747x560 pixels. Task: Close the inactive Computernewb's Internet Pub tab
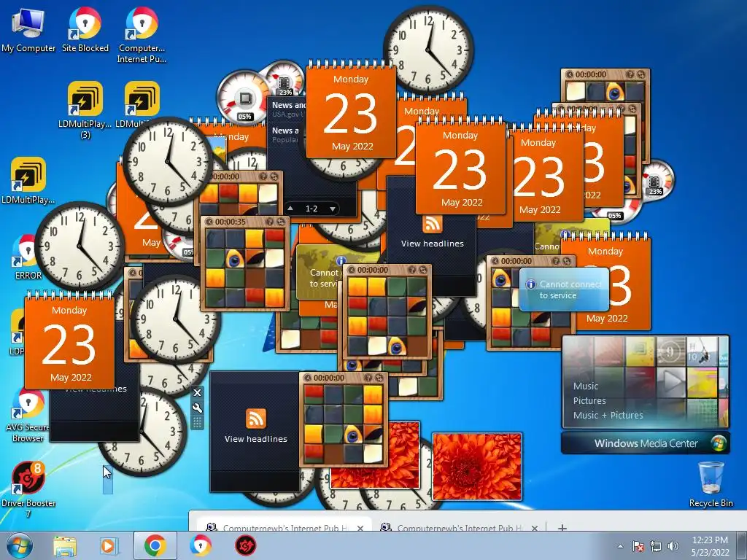(535, 528)
